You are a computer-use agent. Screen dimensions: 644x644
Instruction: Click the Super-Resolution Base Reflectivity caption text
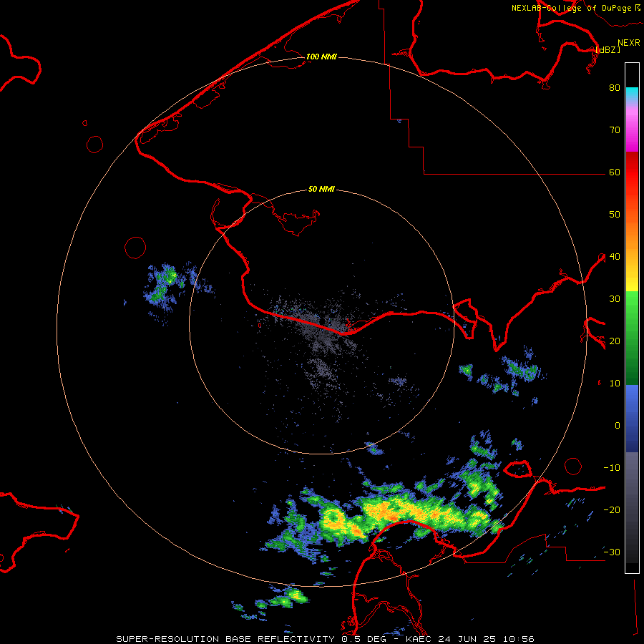(x=325, y=639)
